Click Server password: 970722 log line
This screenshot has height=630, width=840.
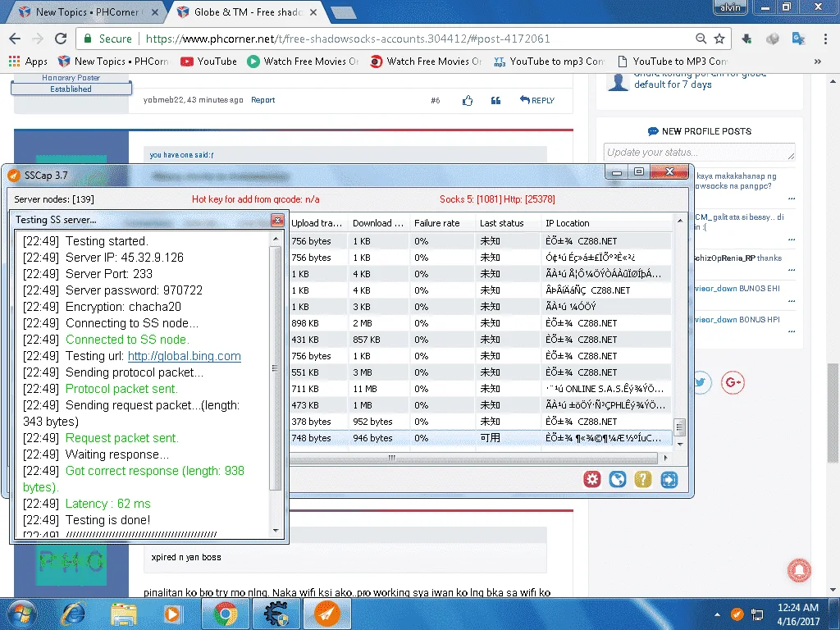coord(112,290)
